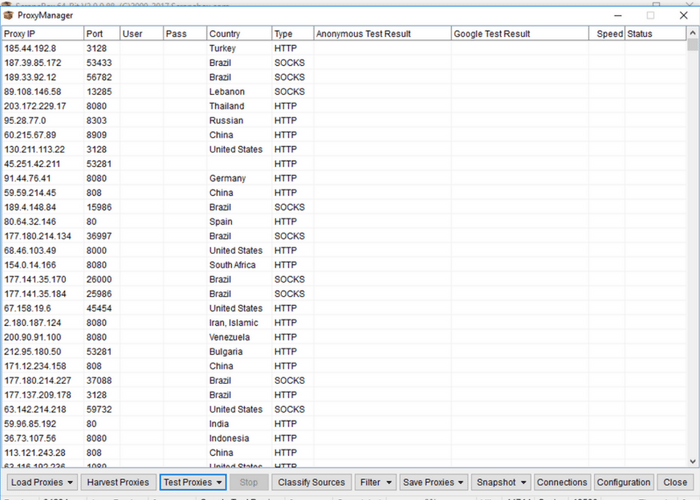Click the Harvest Proxies button
This screenshot has width=700, height=500.
118,482
